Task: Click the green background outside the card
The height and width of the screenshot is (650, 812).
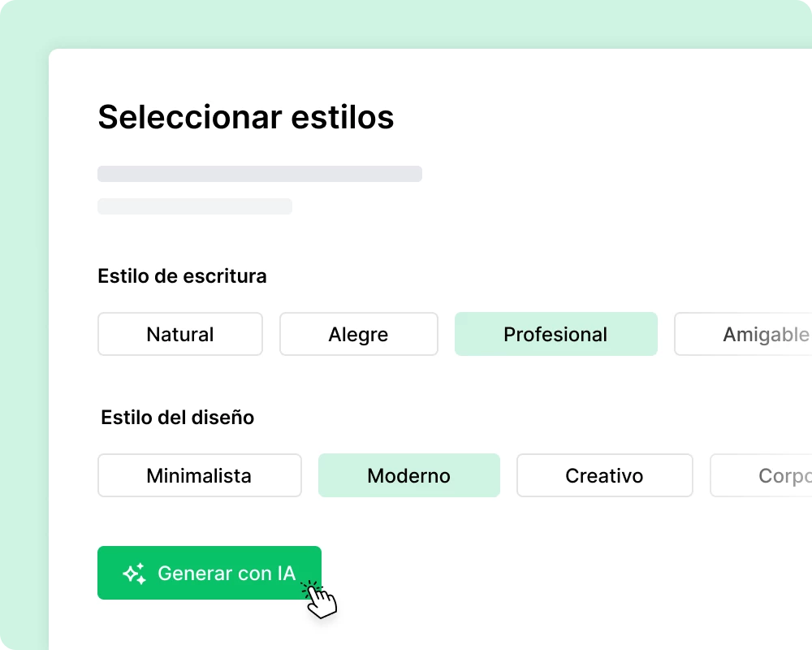Action: point(23,325)
